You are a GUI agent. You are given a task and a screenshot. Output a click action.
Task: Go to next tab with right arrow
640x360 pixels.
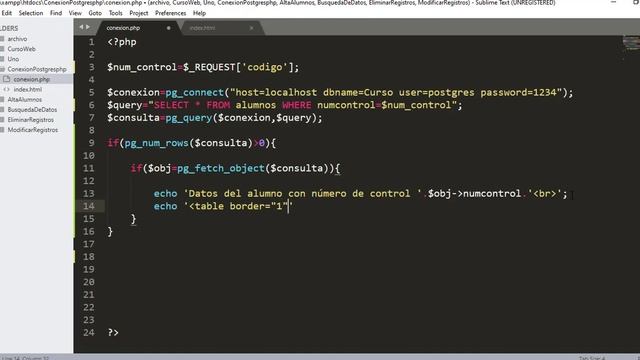pos(88,27)
